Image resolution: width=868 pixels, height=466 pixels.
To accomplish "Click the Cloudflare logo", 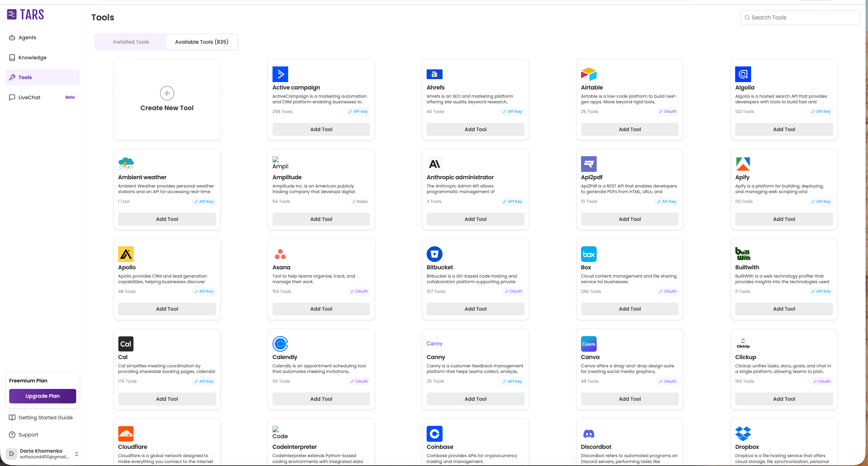I will point(126,434).
